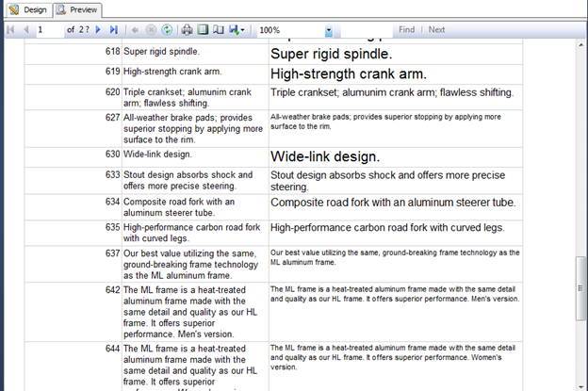This screenshot has width=588, height=391.
Task: Refresh the report preview
Action: (x=167, y=30)
